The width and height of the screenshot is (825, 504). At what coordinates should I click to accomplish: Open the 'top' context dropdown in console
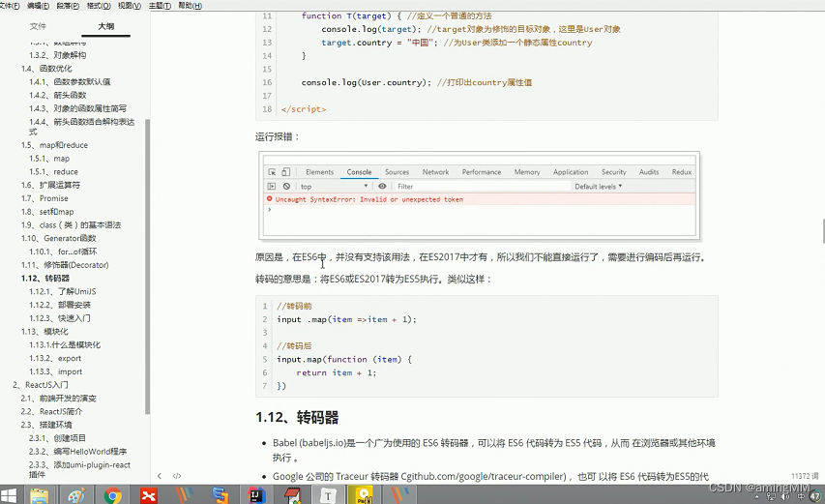coord(334,187)
